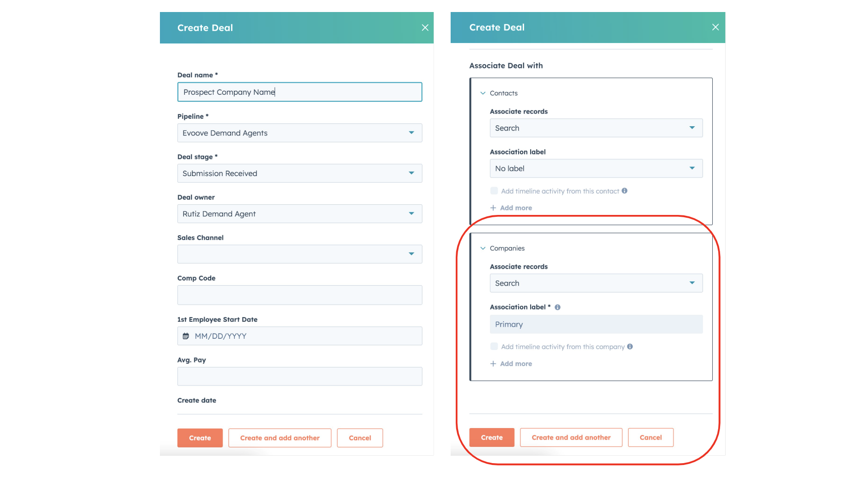868x477 pixels.
Task: Open Contacts Associate records Search dropdown
Action: [x=596, y=128]
